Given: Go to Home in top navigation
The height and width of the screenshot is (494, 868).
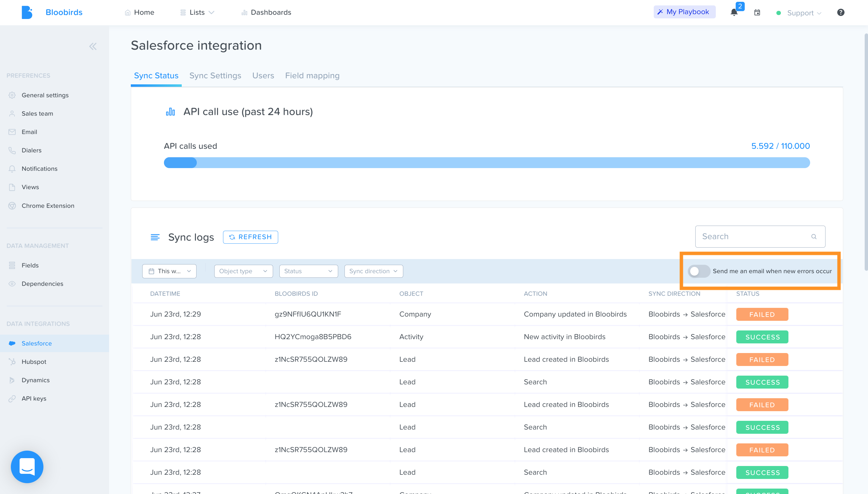Looking at the screenshot, I should [140, 13].
